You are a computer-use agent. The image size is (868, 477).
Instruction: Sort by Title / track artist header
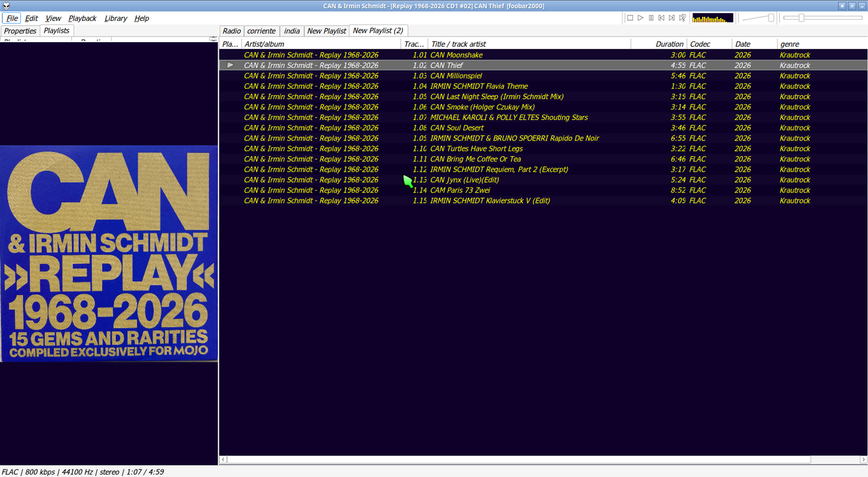pyautogui.click(x=530, y=44)
